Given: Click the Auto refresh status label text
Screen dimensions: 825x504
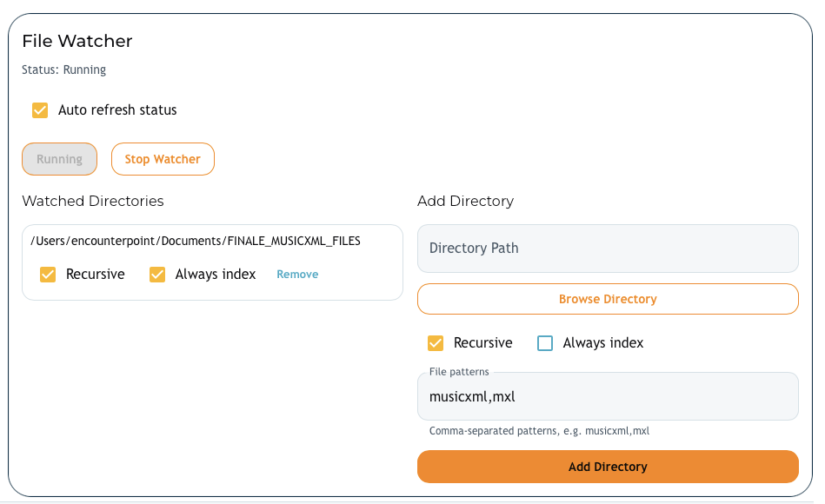Looking at the screenshot, I should 117,110.
